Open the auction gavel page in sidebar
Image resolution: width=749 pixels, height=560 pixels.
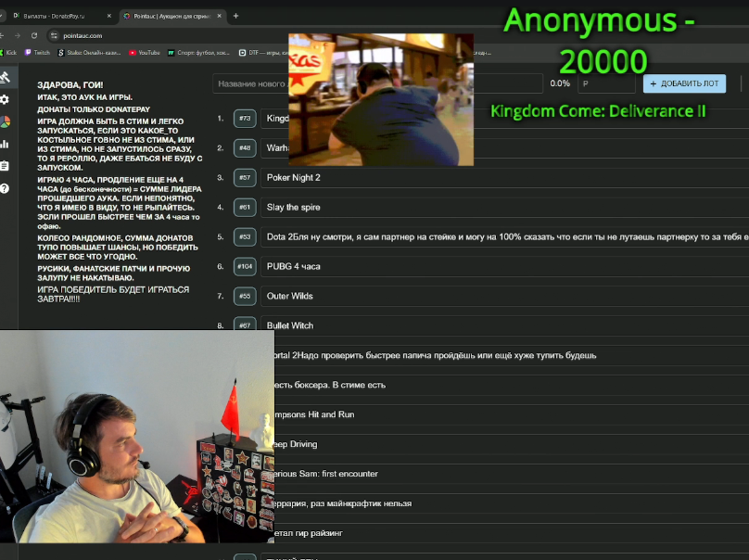point(5,77)
